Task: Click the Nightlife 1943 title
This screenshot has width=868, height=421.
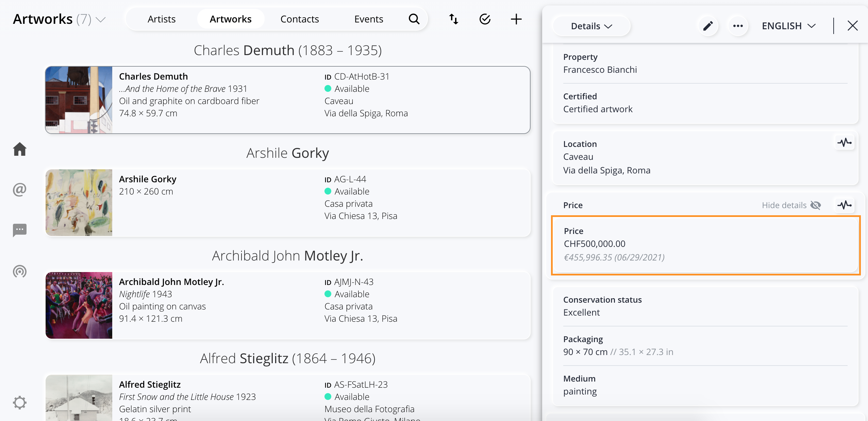Action: click(x=146, y=294)
